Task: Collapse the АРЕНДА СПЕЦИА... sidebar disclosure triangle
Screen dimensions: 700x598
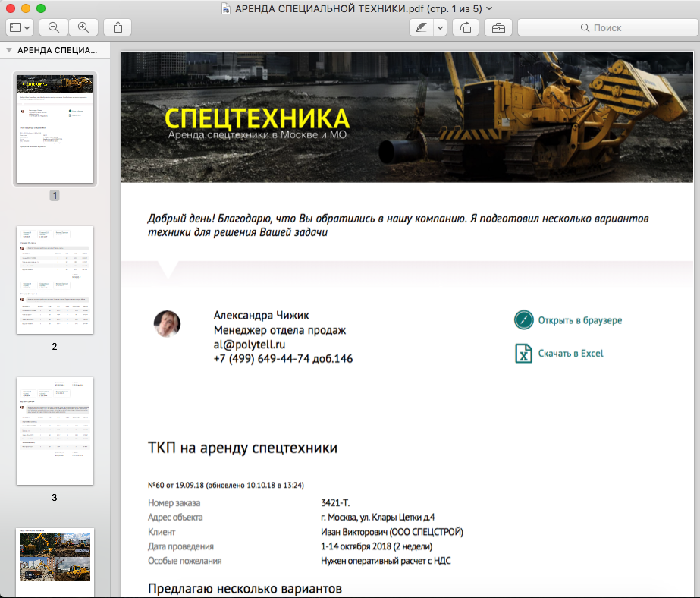Action: point(9,51)
